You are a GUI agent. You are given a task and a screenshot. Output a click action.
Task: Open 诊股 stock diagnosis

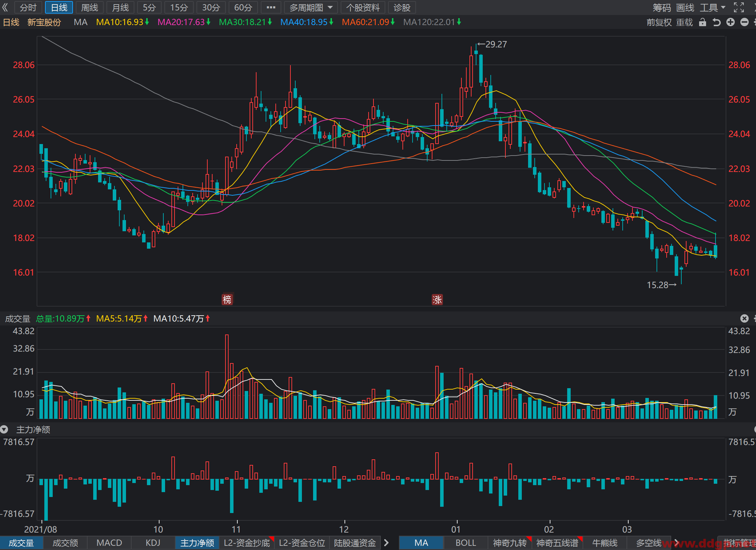coord(402,7)
